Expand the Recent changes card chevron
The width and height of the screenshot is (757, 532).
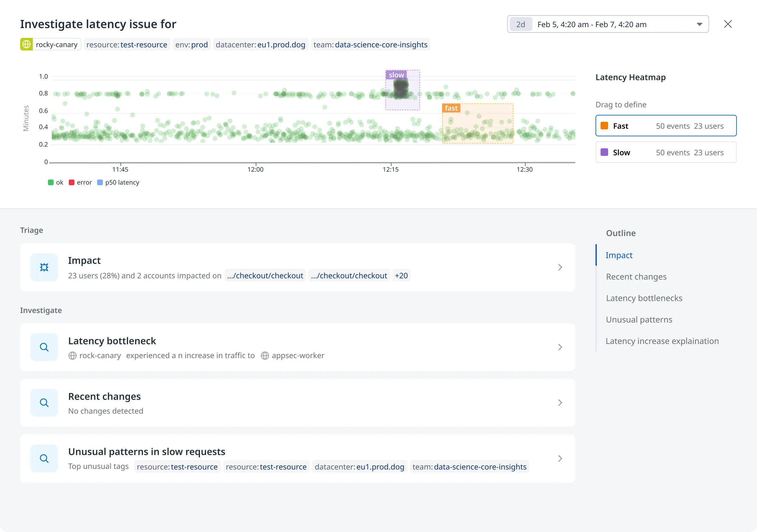pyautogui.click(x=560, y=403)
